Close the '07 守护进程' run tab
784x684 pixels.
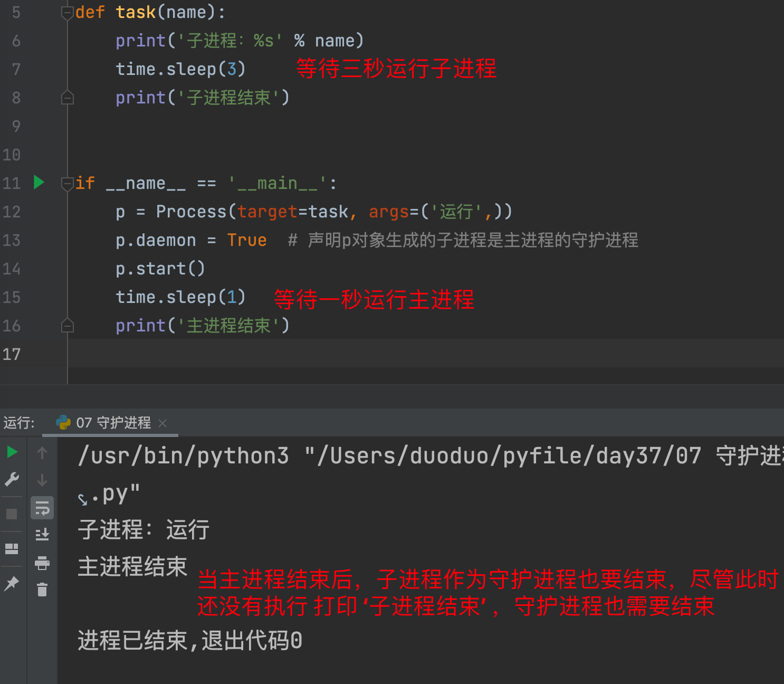pyautogui.click(x=162, y=423)
